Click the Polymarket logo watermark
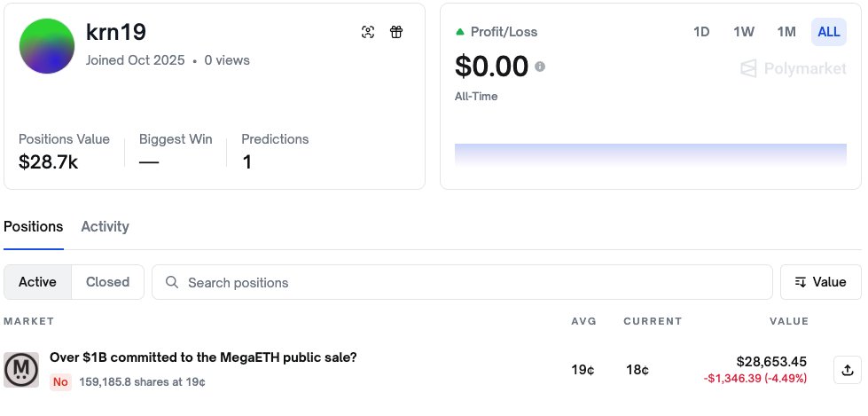This screenshot has width=868, height=416. (x=793, y=68)
